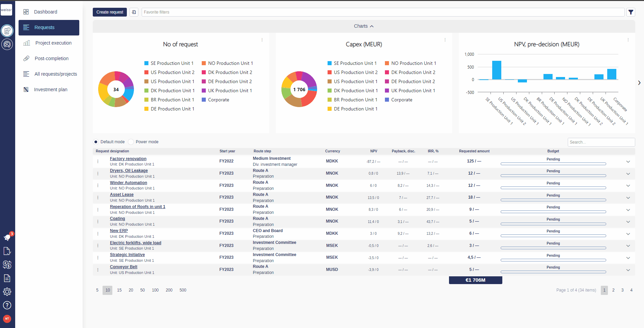Open Project execution in sidebar
Image resolution: width=644 pixels, height=328 pixels.
[49, 43]
